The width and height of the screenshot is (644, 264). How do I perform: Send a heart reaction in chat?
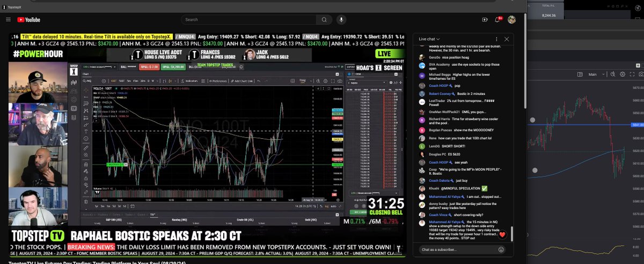(502, 234)
